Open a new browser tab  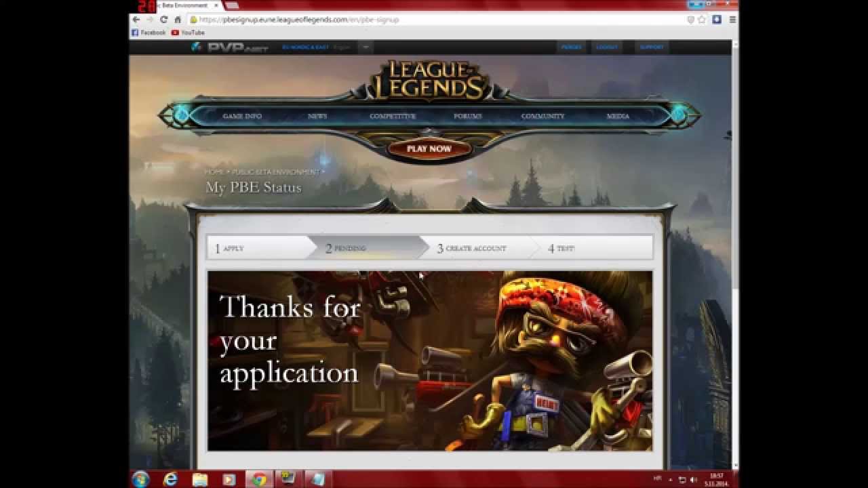tap(232, 5)
